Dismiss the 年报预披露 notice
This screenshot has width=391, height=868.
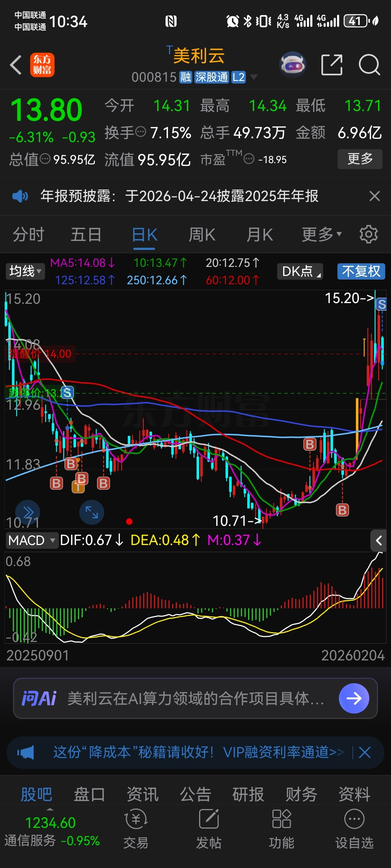click(374, 196)
